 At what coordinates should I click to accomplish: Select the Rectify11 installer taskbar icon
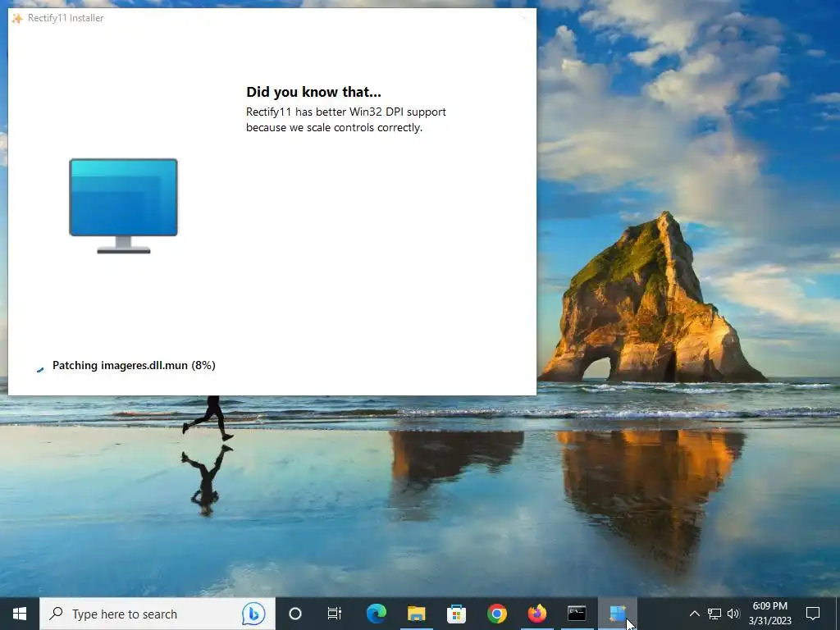point(617,614)
